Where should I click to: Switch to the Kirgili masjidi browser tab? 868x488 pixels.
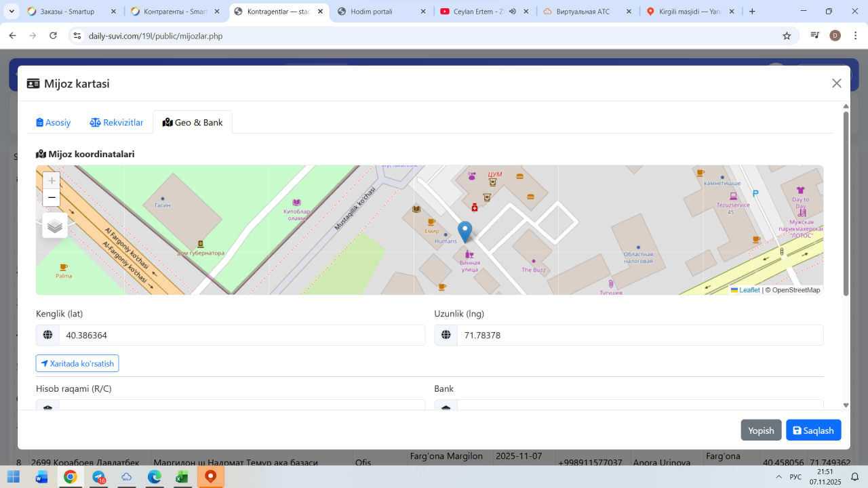(x=690, y=12)
